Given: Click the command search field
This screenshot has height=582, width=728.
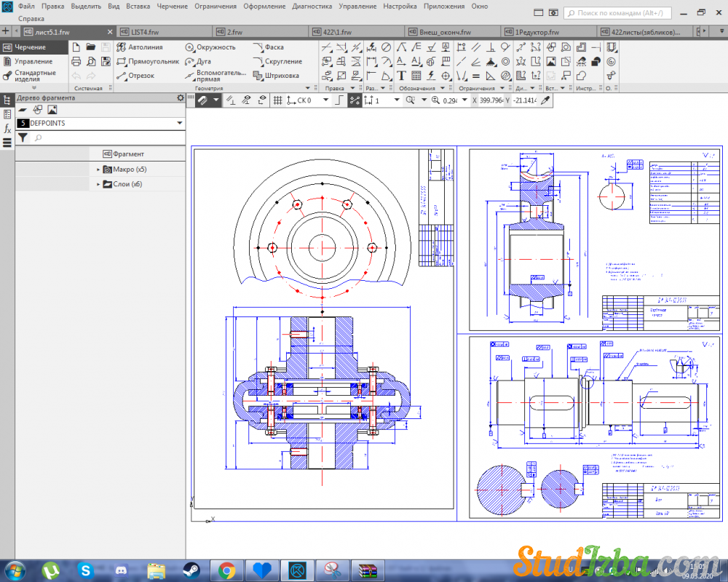Looking at the screenshot, I should 619,13.
